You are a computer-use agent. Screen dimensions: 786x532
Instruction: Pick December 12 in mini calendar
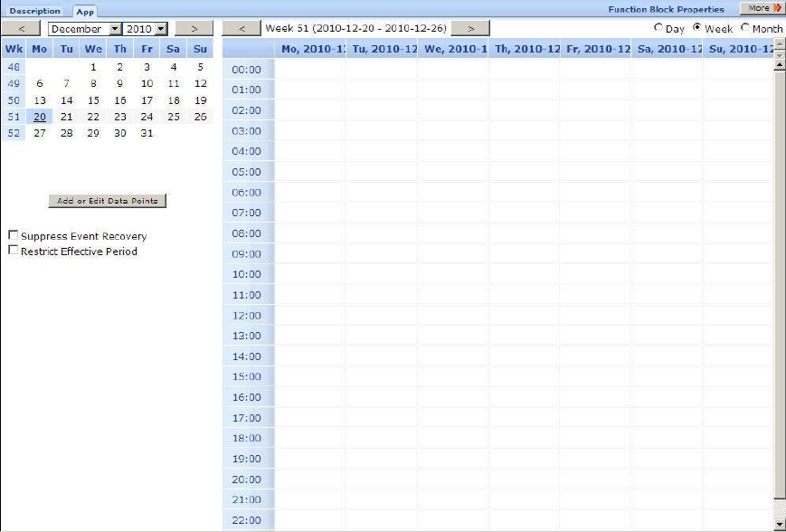[x=201, y=84]
